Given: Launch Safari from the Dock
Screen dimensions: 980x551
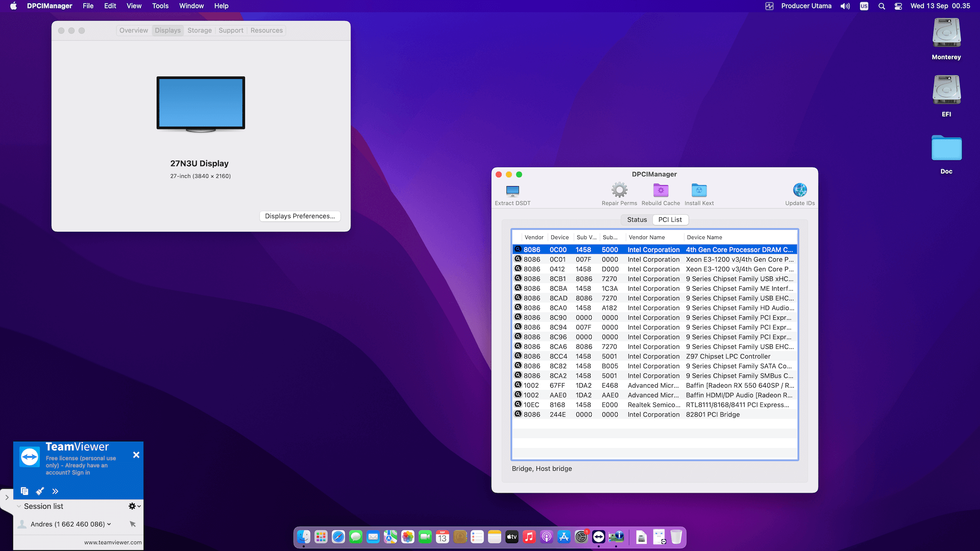Looking at the screenshot, I should click(338, 537).
